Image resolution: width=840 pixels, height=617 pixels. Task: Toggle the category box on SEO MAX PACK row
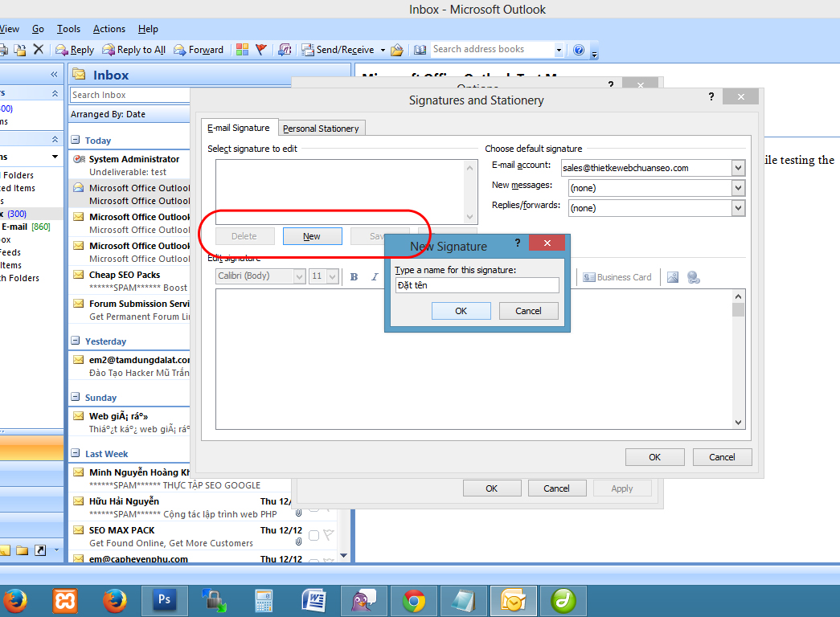(314, 536)
